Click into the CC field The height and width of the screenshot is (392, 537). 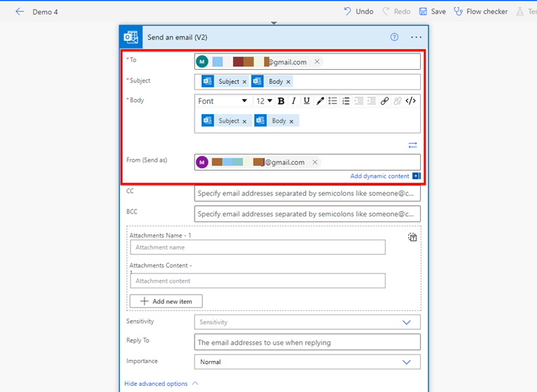point(307,194)
